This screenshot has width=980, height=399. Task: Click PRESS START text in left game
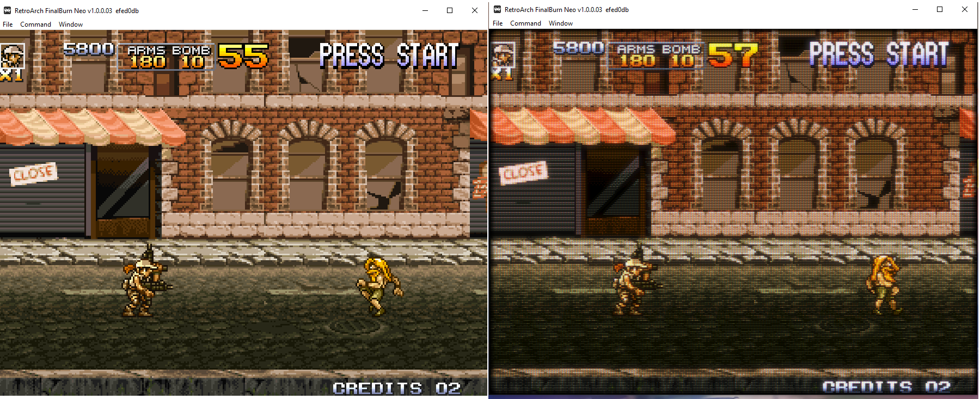tap(389, 56)
